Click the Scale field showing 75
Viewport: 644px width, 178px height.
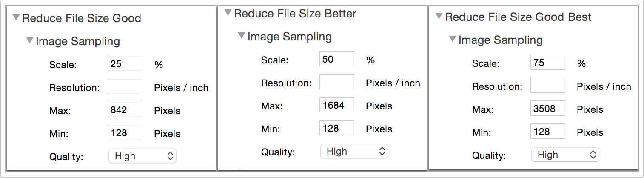(x=548, y=63)
